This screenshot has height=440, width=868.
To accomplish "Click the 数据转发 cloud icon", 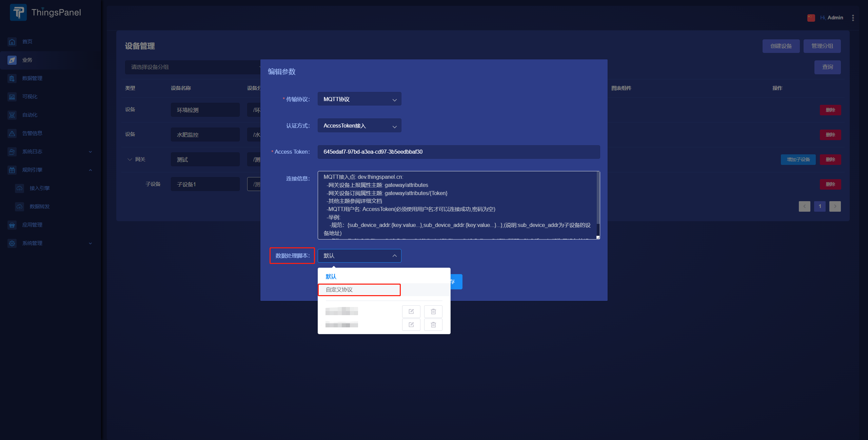I will (x=20, y=207).
